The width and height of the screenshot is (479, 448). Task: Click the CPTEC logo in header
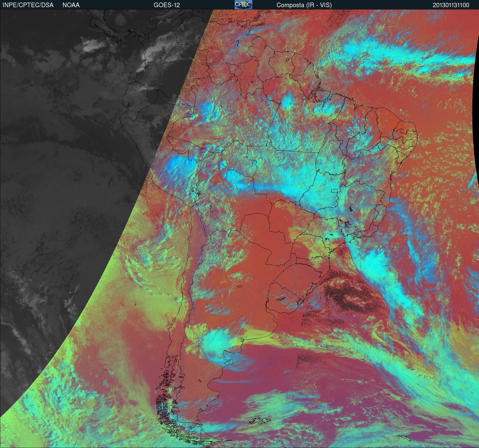[x=243, y=5]
